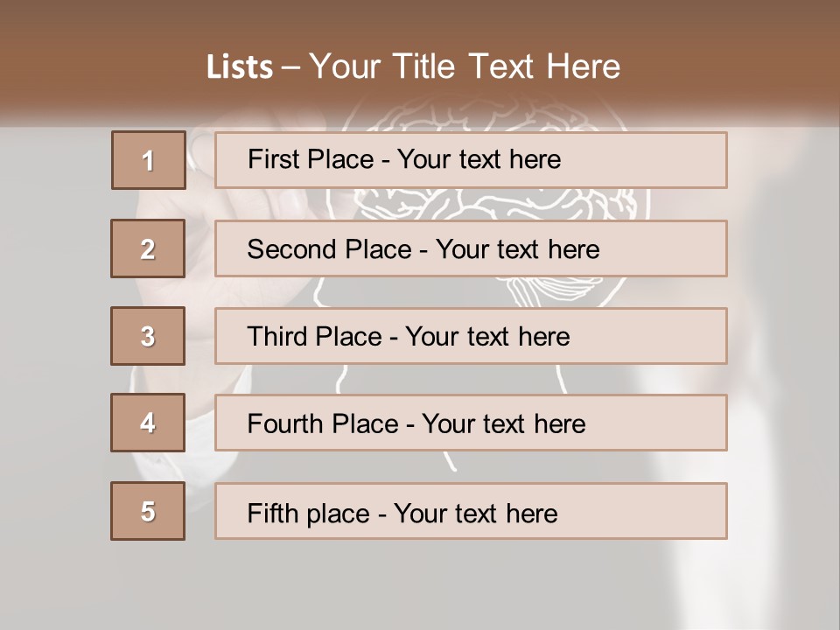Click the slide title text
The width and height of the screenshot is (840, 630).
[413, 66]
